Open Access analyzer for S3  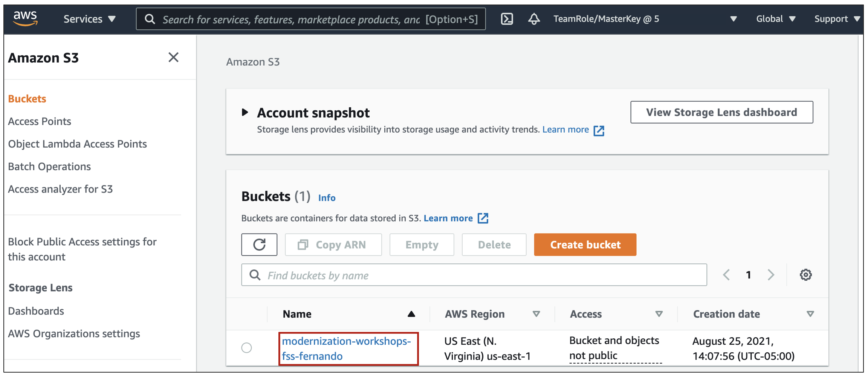pyautogui.click(x=60, y=189)
